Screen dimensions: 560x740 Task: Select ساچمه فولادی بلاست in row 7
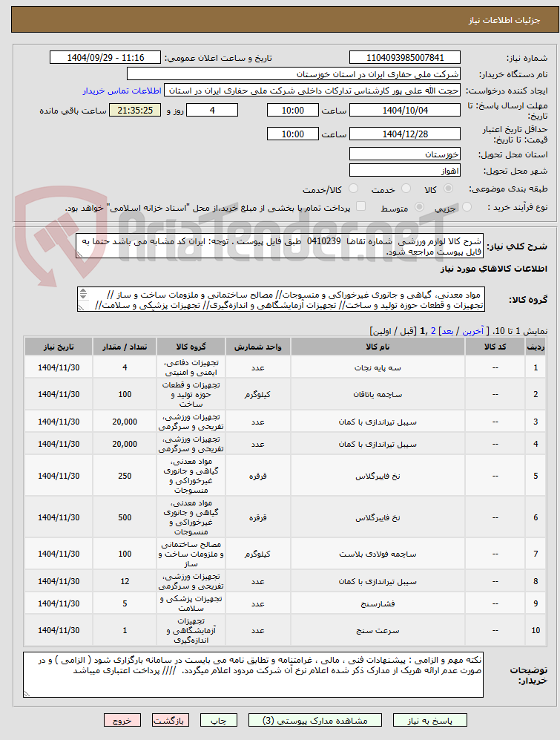[x=378, y=554]
